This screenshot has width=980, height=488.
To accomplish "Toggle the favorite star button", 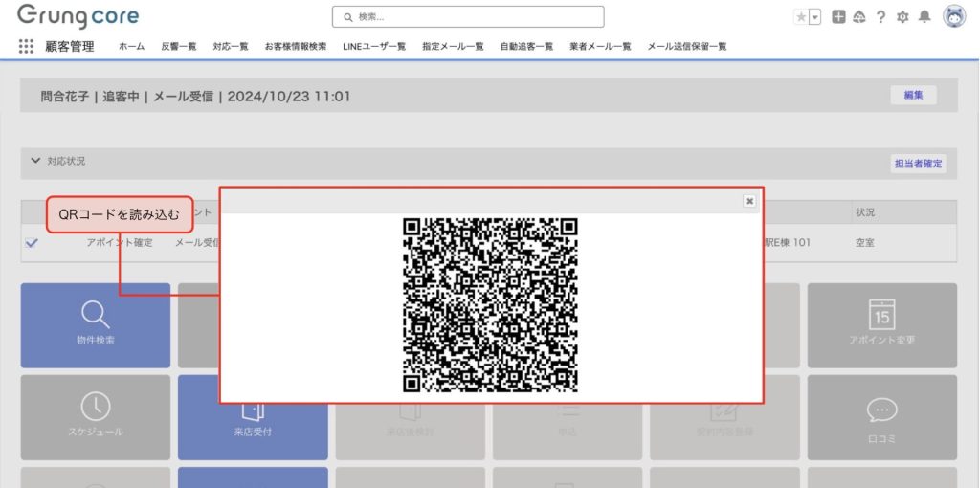I will (801, 17).
